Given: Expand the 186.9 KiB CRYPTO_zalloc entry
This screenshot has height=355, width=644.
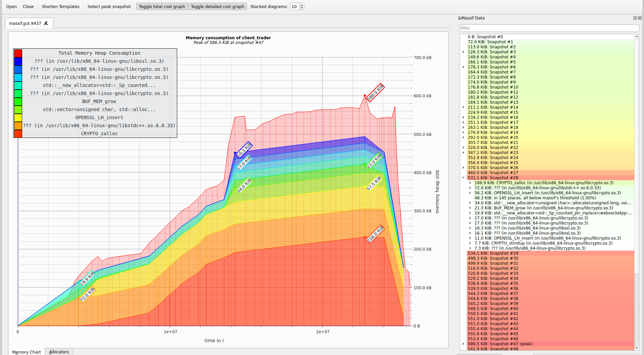Looking at the screenshot, I should [470, 183].
